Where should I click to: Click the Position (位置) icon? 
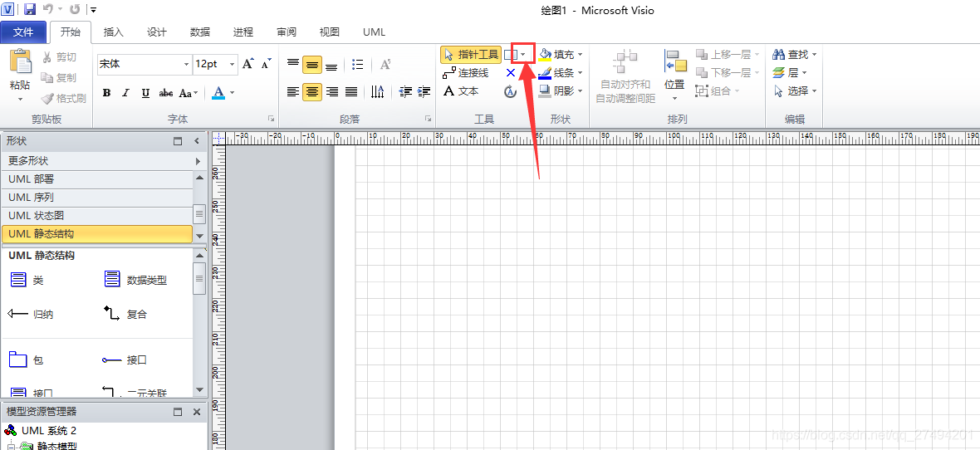[x=675, y=61]
